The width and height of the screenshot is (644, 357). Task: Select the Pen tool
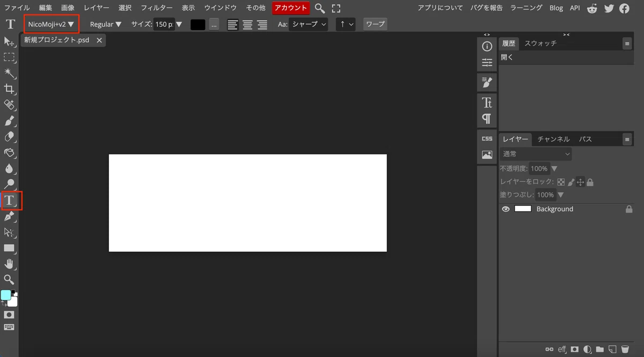click(x=9, y=216)
